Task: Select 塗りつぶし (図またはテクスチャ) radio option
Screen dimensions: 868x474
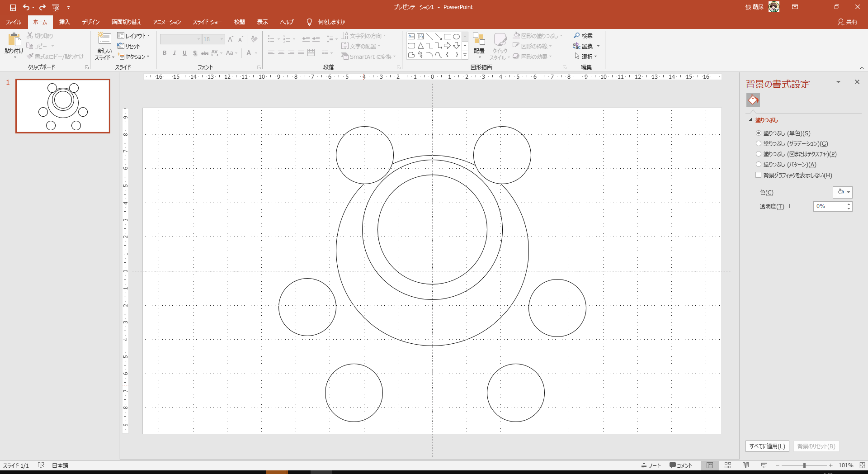Action: pos(759,154)
